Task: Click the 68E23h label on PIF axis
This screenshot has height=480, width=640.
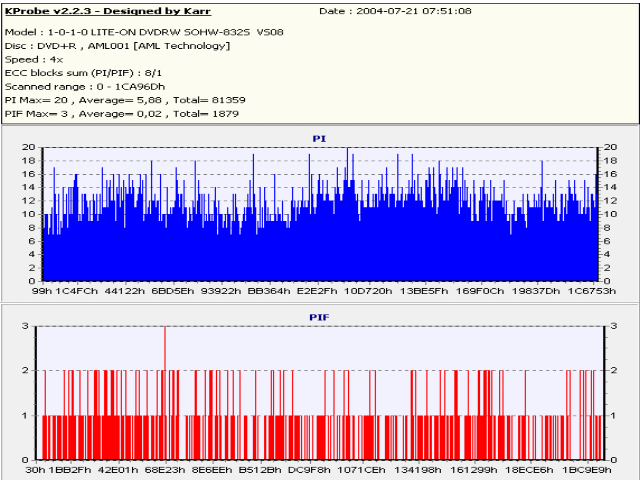Action: 165,470
